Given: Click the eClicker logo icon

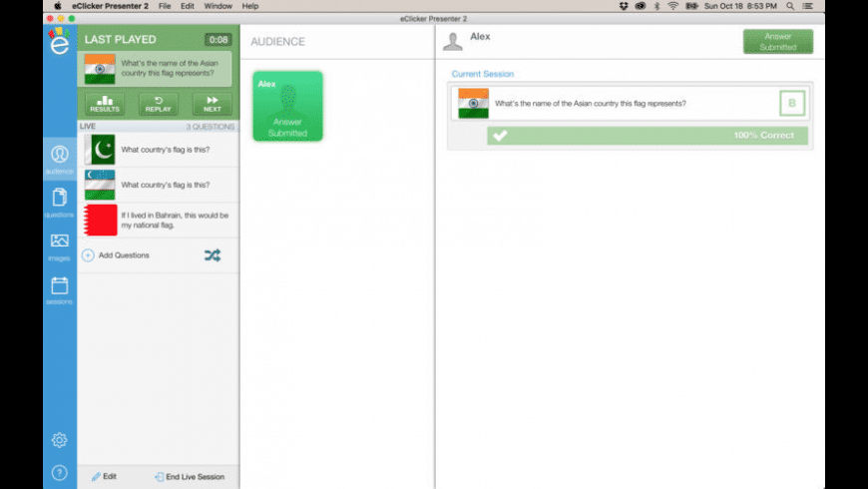Looking at the screenshot, I should point(59,41).
